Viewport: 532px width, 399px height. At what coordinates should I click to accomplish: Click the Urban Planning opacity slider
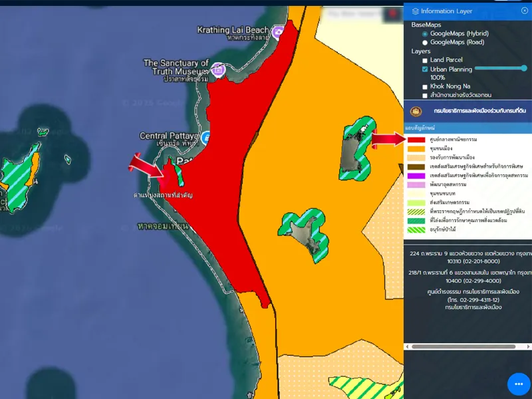click(x=500, y=68)
